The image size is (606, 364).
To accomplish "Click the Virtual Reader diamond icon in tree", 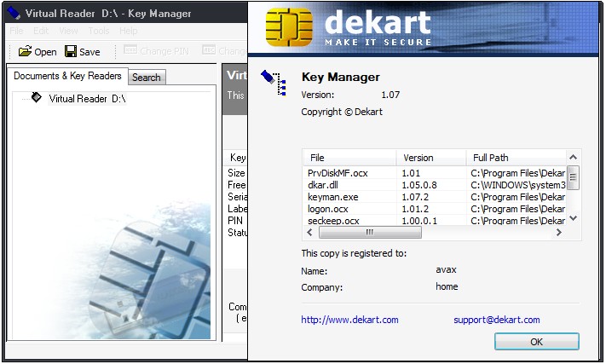I will (x=37, y=97).
